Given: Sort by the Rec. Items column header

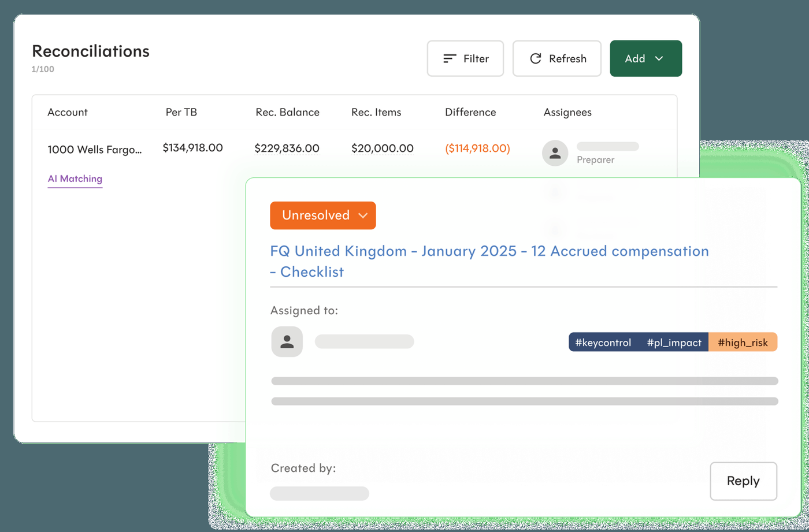Looking at the screenshot, I should 376,112.
